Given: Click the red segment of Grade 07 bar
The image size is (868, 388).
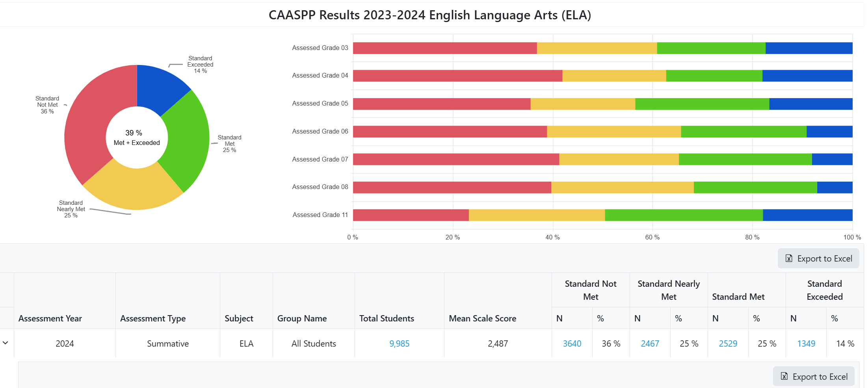Looking at the screenshot, I should coord(456,159).
